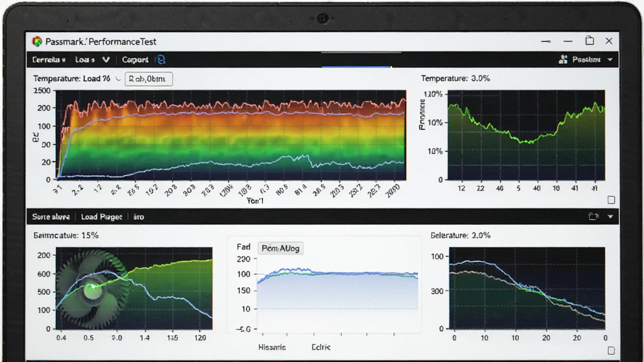Minimize the PerformanceTest window

pos(568,41)
